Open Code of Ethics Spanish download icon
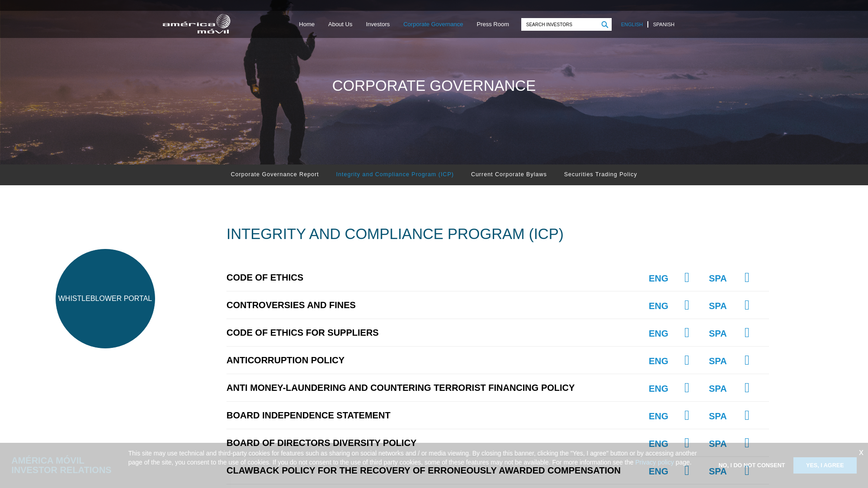The image size is (868, 488). tap(747, 277)
